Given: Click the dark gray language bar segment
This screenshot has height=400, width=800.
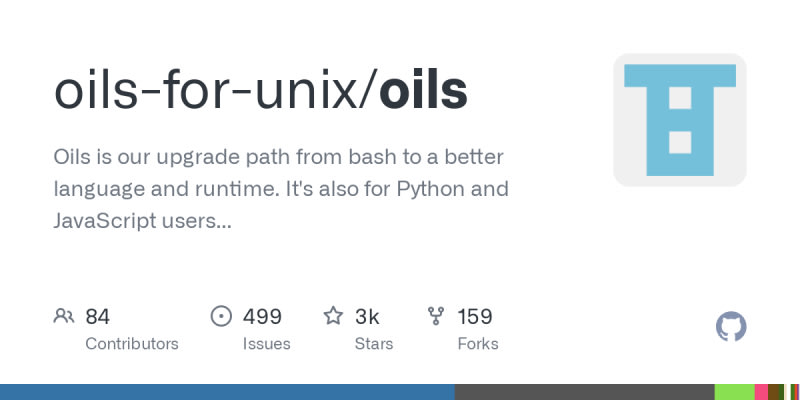Looking at the screenshot, I should pyautogui.click(x=585, y=392).
